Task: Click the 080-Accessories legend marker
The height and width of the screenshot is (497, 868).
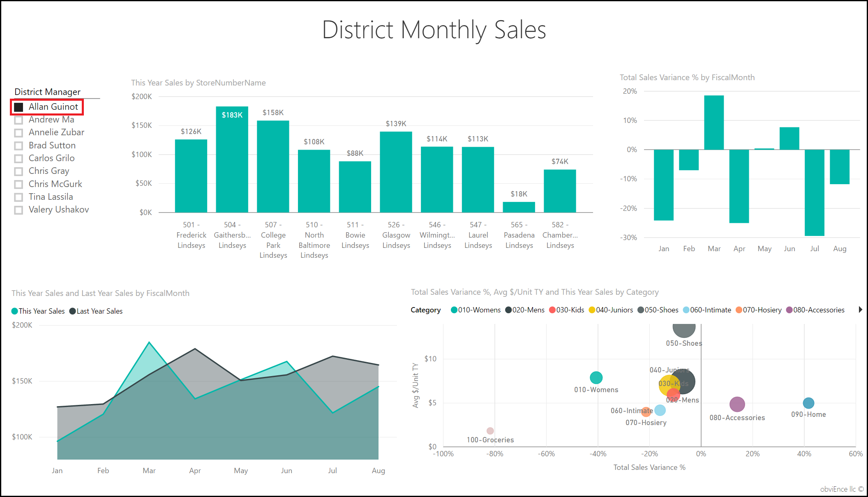Action: tap(789, 310)
